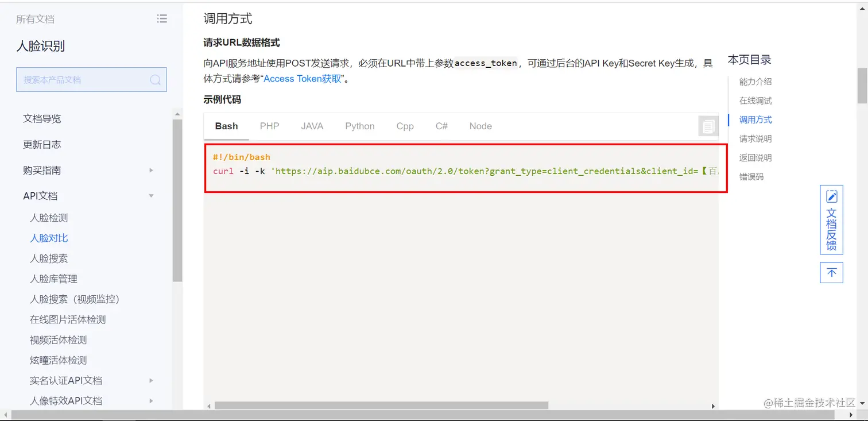Image resolution: width=868 pixels, height=421 pixels.
Task: Open 文档反馈 feedback button
Action: (831, 220)
